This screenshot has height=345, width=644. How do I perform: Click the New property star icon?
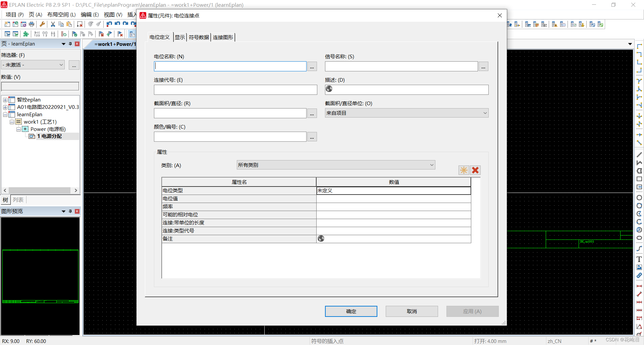pos(464,170)
